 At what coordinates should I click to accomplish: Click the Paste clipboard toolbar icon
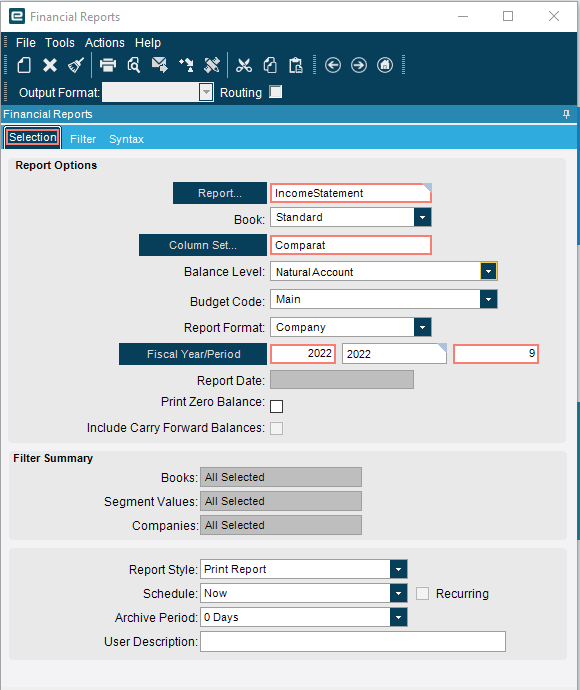pyautogui.click(x=296, y=65)
